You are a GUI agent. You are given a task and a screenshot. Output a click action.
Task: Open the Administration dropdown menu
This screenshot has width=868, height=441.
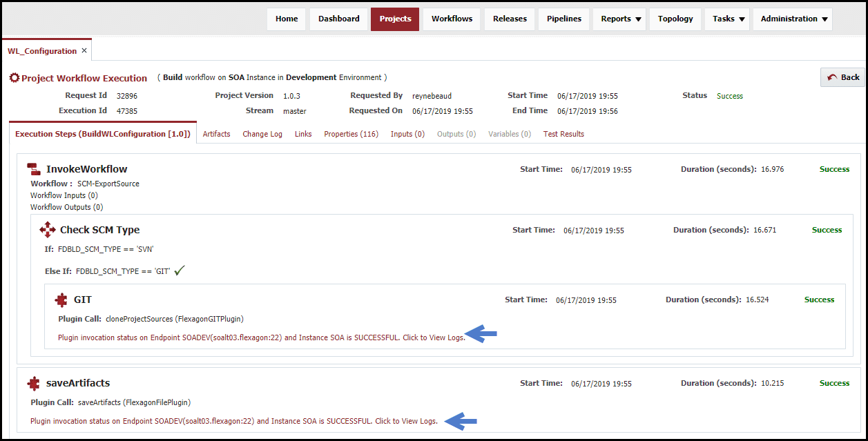[x=793, y=19]
